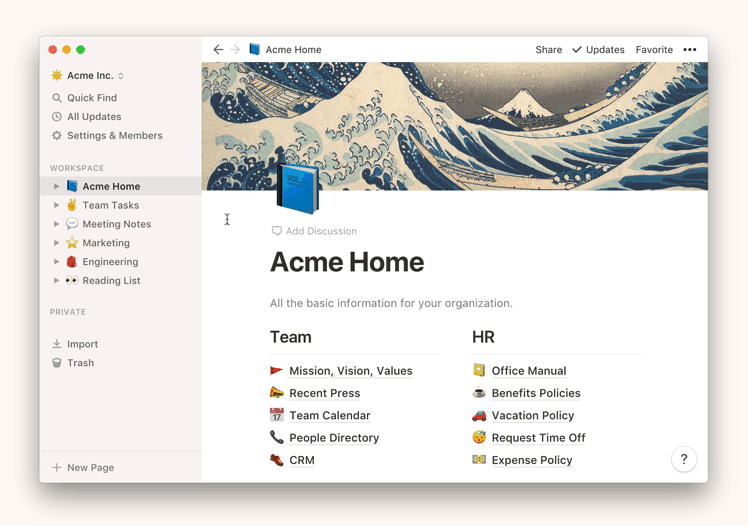
Task: Click the eyes icon for Reading List
Action: point(72,280)
